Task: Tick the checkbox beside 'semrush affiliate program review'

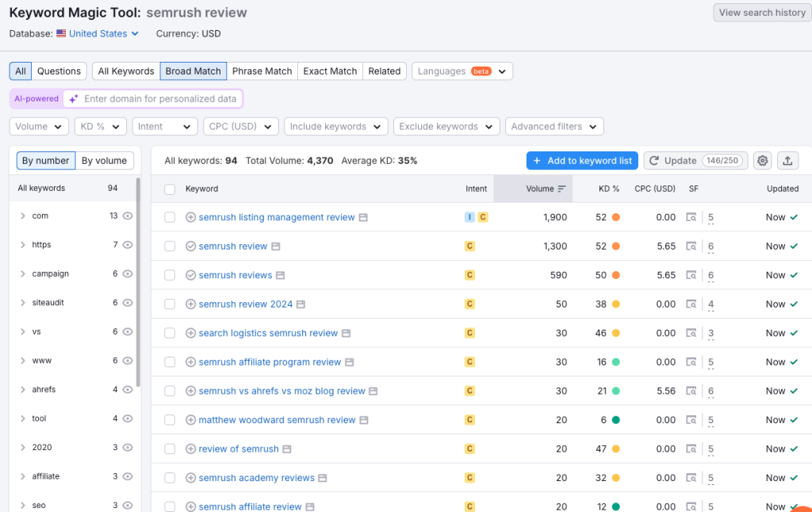Action: pyautogui.click(x=170, y=361)
